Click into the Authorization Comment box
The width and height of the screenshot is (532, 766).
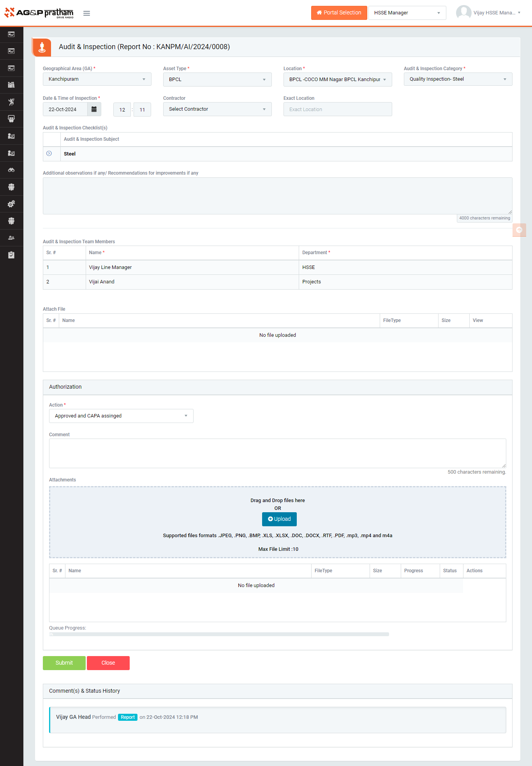(x=277, y=453)
